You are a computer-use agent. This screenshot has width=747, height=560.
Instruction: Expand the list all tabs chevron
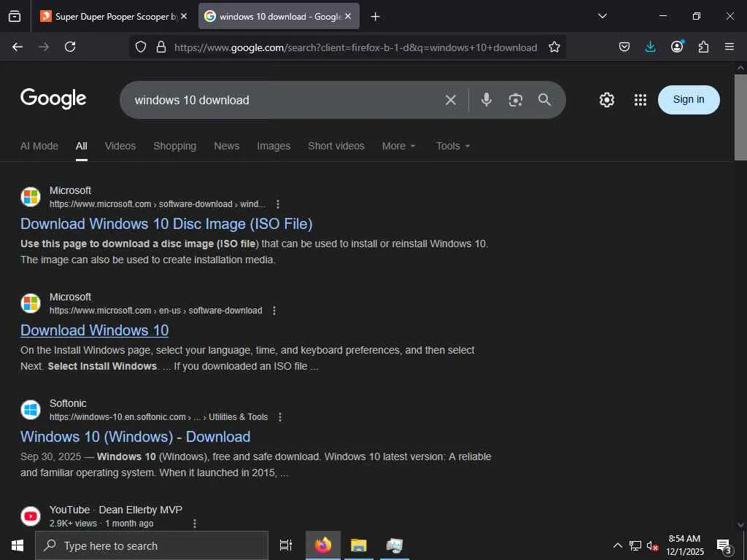[x=602, y=16]
